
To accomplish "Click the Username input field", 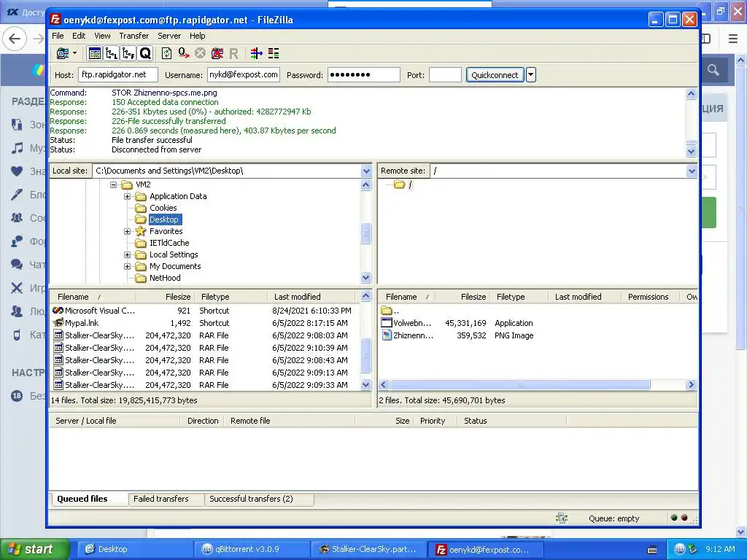I will [244, 75].
